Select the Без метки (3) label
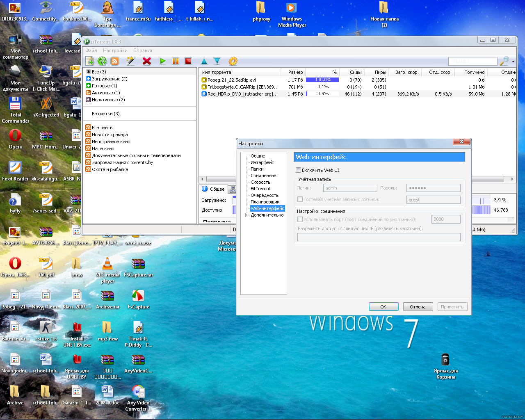Screen dimensions: 525x420 coord(106,114)
